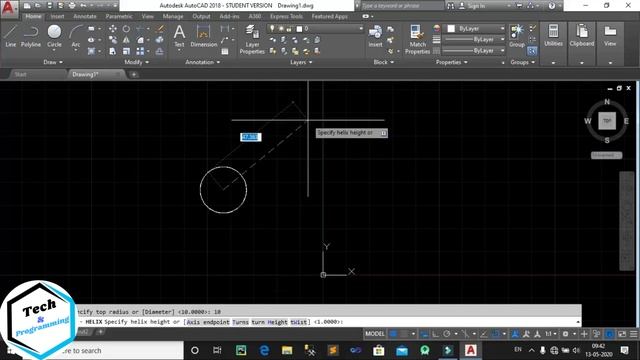
Task: Toggle dynamic input in status bar
Action: point(424,334)
